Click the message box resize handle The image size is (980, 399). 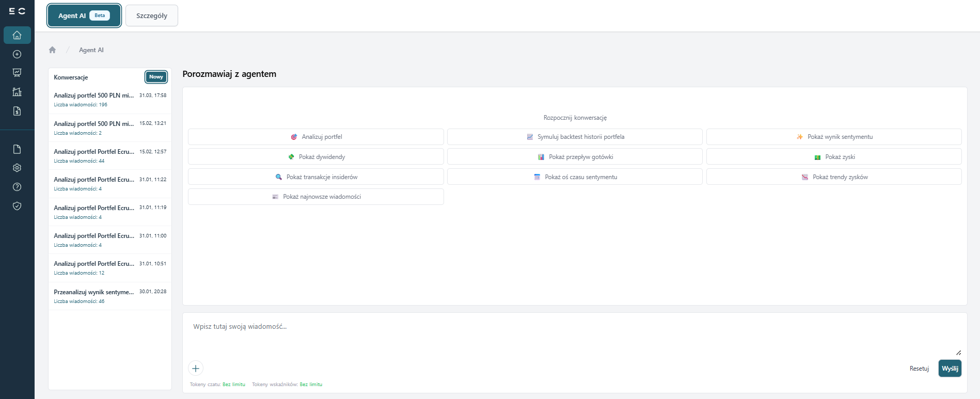coord(958,353)
